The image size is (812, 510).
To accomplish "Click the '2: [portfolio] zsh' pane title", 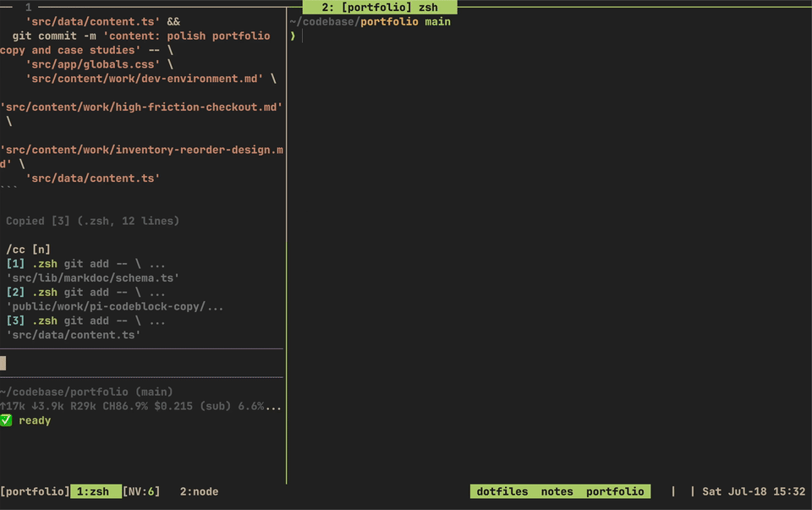I will [380, 8].
